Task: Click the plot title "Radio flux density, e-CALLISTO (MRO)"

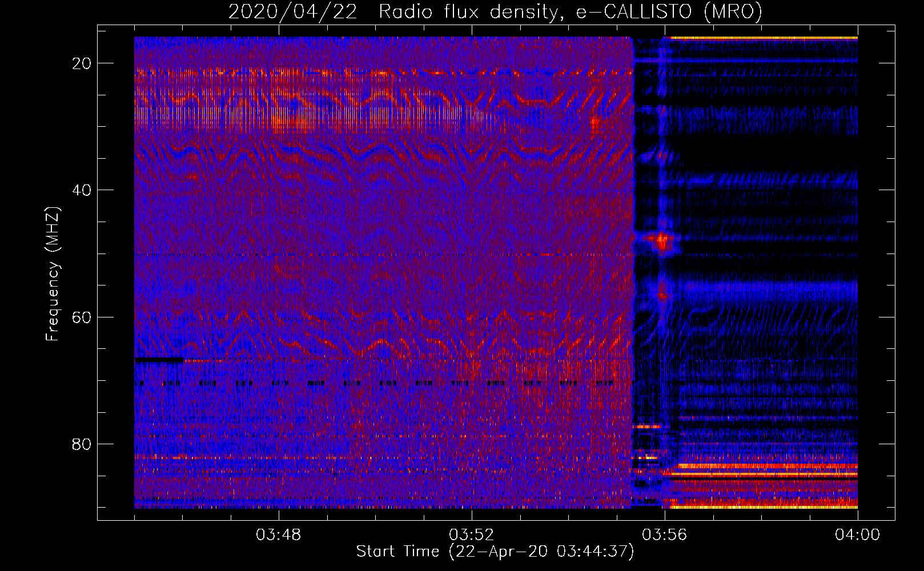Action: point(570,11)
